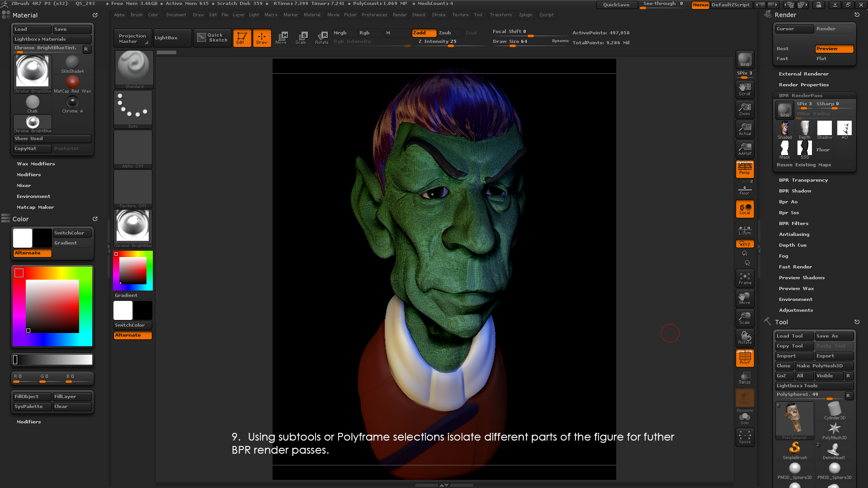This screenshot has width=868, height=488.
Task: Expand Wax Modifiers in Material panel
Action: (36, 164)
